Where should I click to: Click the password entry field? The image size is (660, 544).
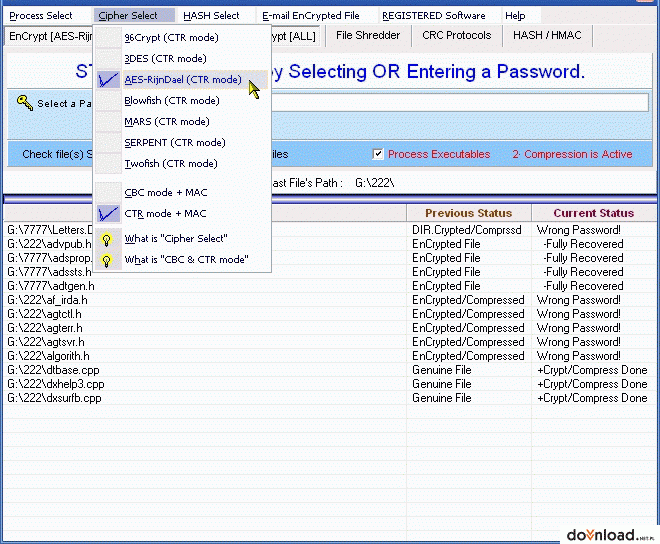click(x=460, y=103)
